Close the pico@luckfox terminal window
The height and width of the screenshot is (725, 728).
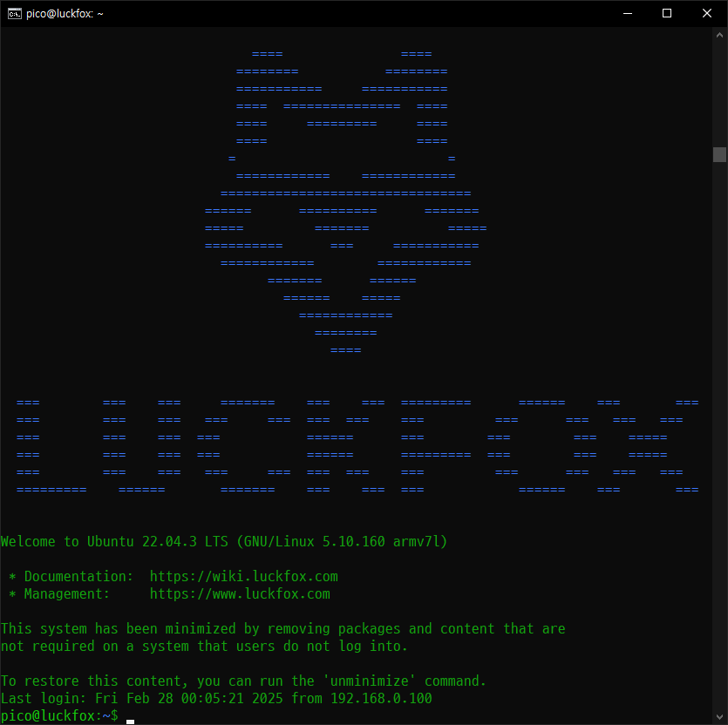pyautogui.click(x=707, y=13)
